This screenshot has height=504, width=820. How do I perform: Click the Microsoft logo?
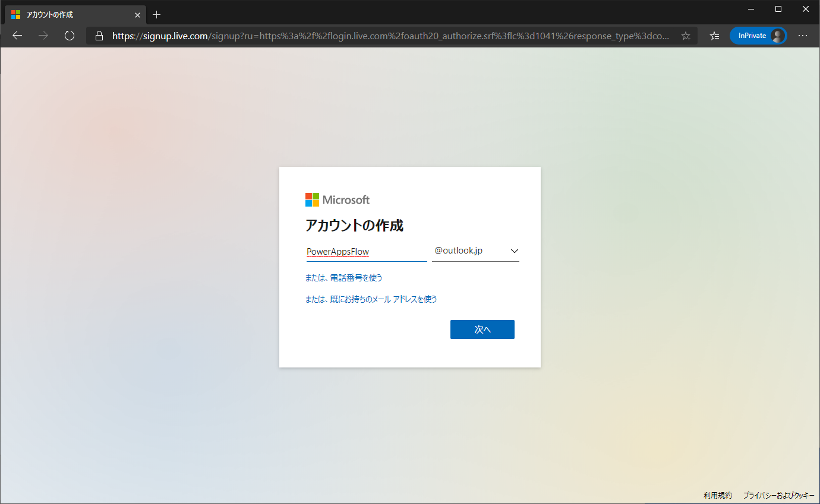338,200
